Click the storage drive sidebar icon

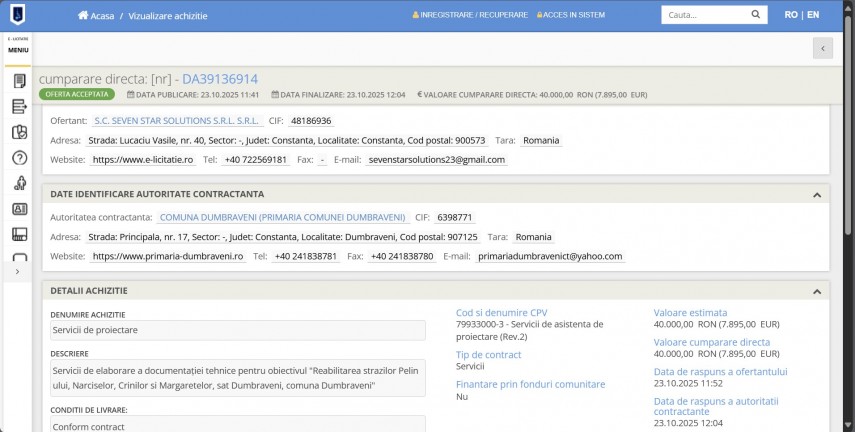tap(18, 234)
